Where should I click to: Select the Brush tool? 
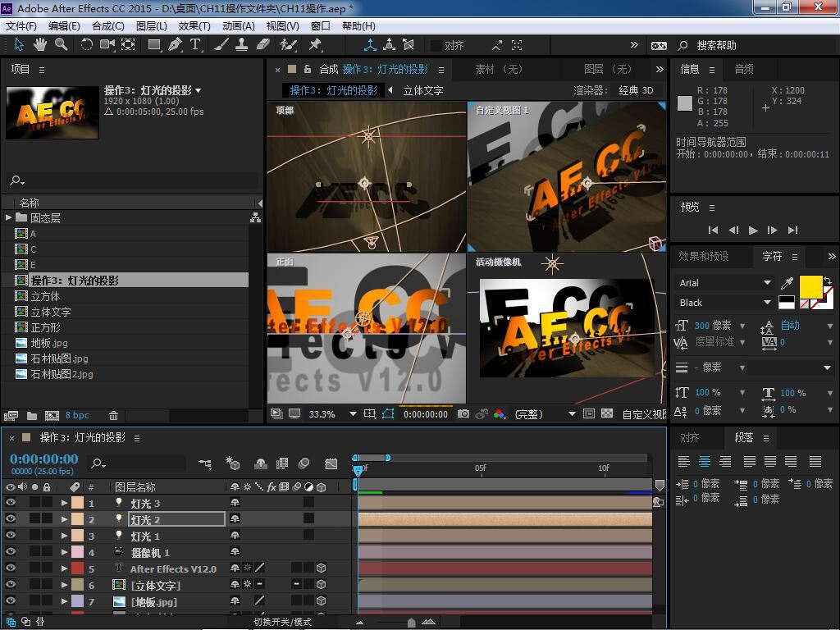click(221, 45)
